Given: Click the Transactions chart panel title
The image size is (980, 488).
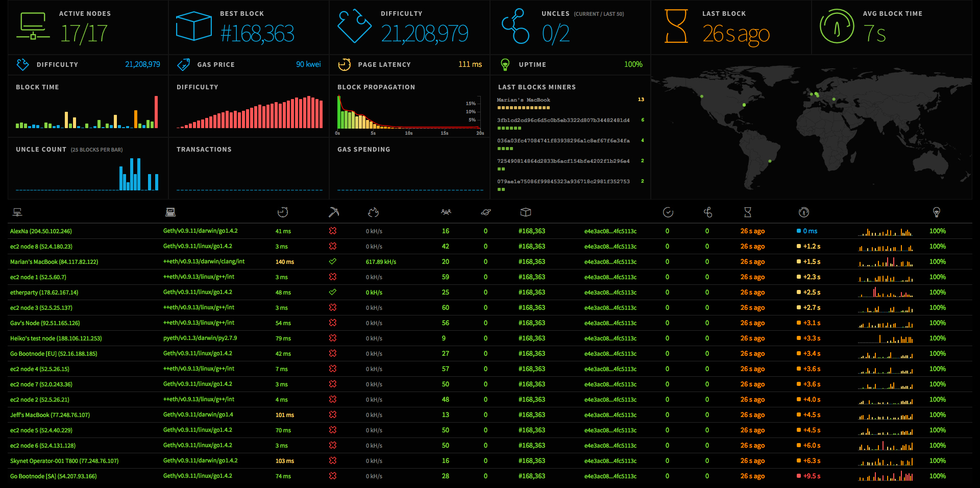Looking at the screenshot, I should click(x=204, y=150).
